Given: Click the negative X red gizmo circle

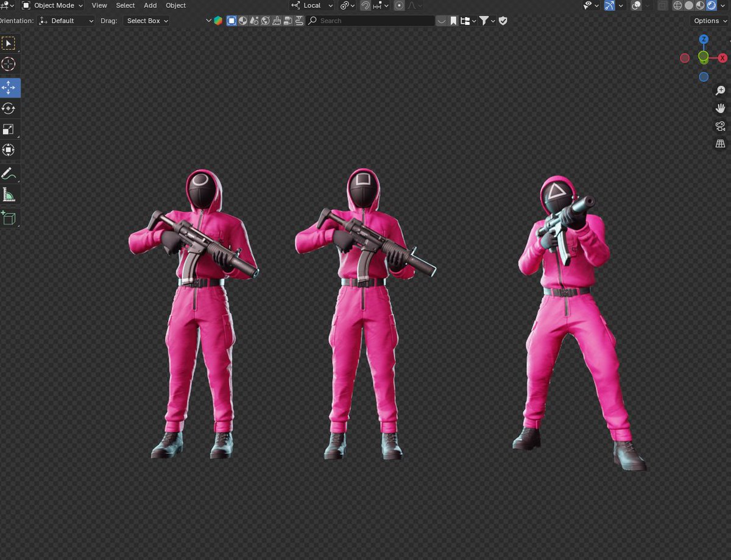Looking at the screenshot, I should [685, 58].
